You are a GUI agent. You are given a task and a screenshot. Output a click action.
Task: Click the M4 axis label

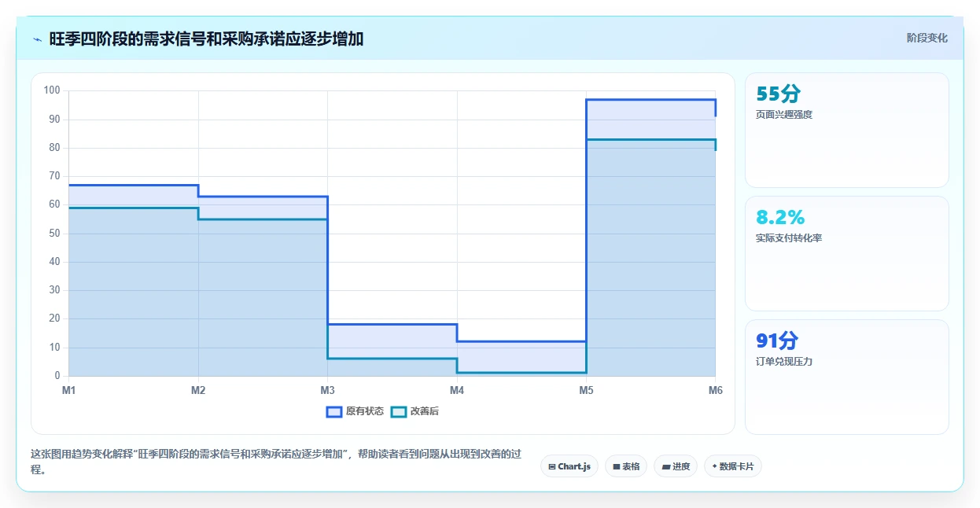457,390
